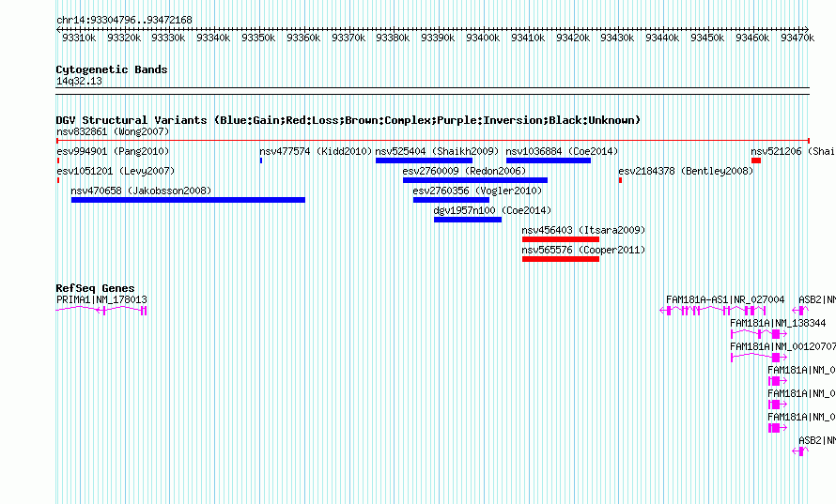
Task: Click the chr14:93304796..93472168 coordinate label
Action: [x=125, y=21]
